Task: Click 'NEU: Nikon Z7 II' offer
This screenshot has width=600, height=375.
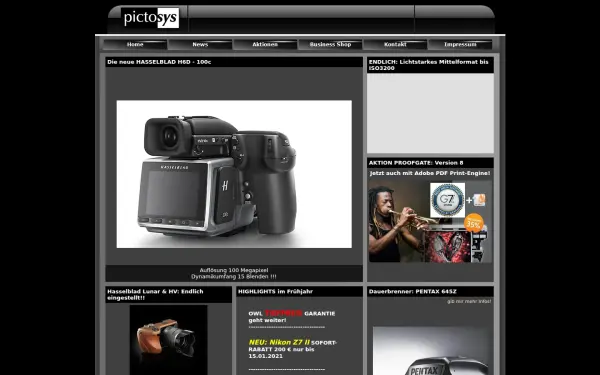Action: [x=279, y=342]
